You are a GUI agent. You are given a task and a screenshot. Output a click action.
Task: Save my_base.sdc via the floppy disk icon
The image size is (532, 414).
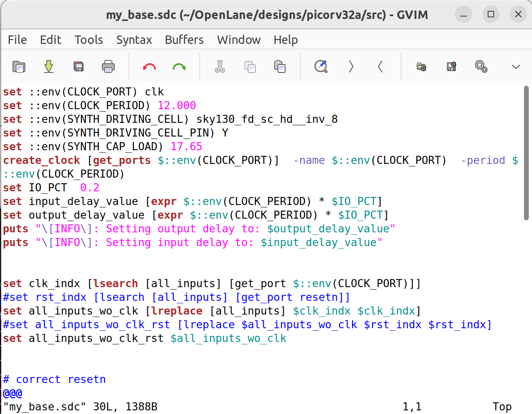(x=78, y=66)
